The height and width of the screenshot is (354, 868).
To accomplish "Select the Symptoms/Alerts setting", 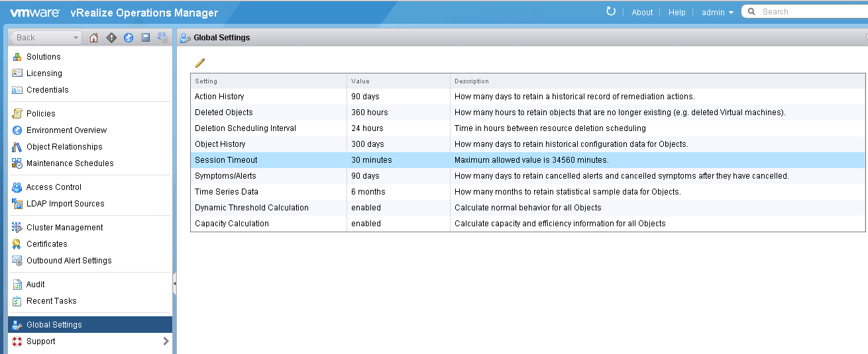I will (528, 176).
